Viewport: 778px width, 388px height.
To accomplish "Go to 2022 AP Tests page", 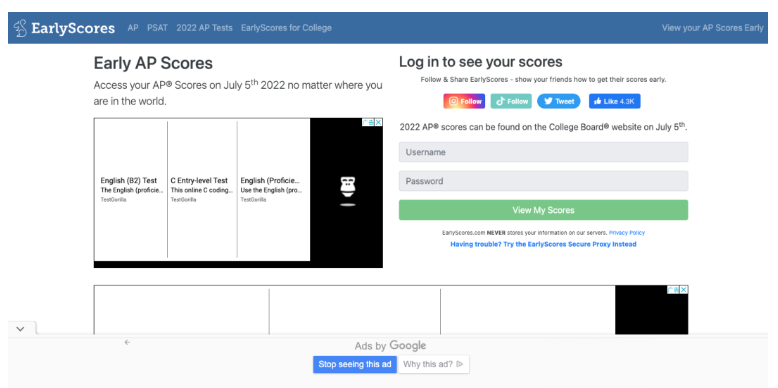I will pos(204,28).
